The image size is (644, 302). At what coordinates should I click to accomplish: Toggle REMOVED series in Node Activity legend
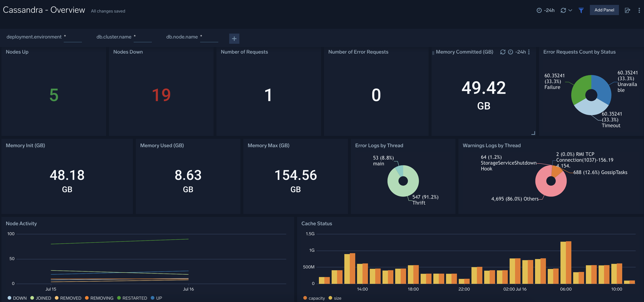coord(68,298)
